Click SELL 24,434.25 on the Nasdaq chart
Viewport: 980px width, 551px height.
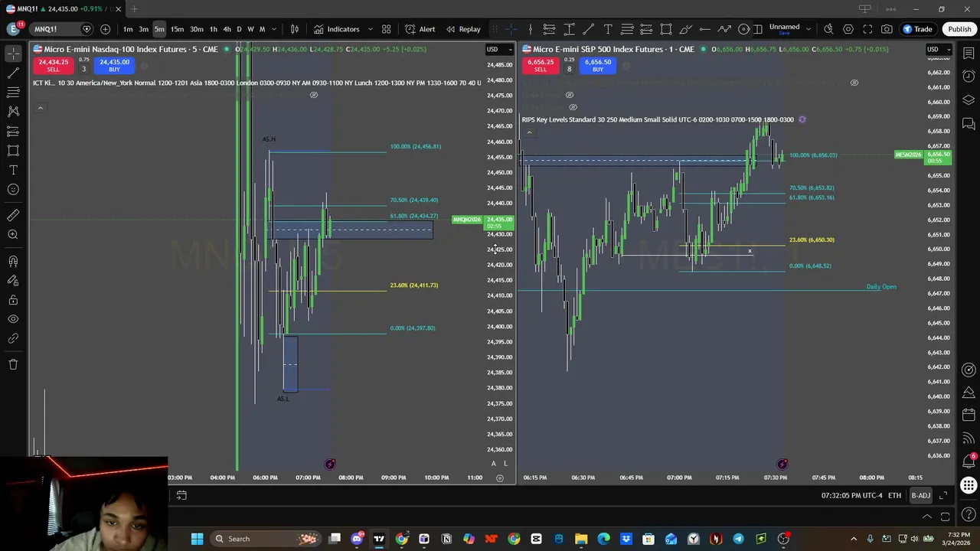point(53,65)
